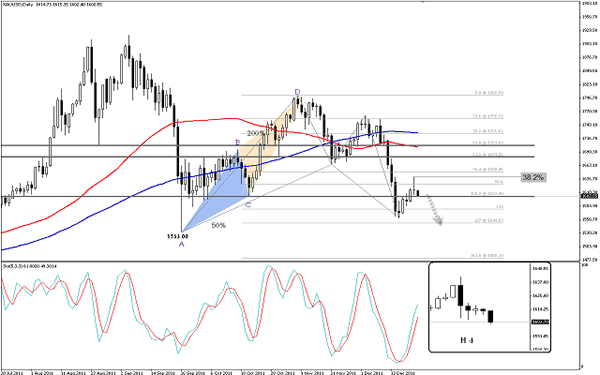
Task: Click the 23.6 Fibonacci level label
Action: (488, 116)
